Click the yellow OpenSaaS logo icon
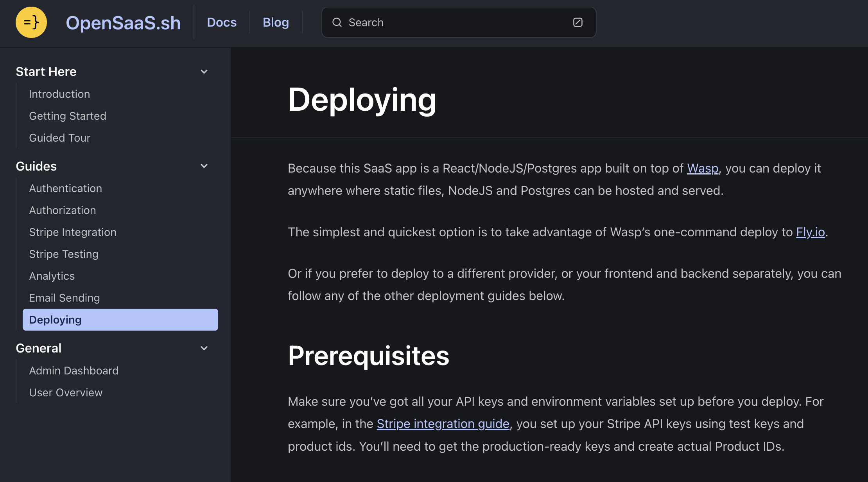 31,22
